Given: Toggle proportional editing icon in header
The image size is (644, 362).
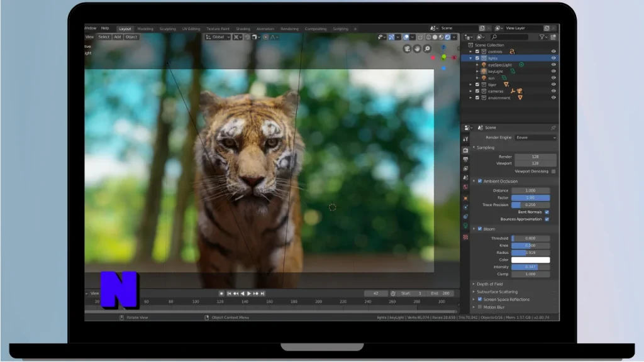Looking at the screenshot, I should click(x=266, y=37).
